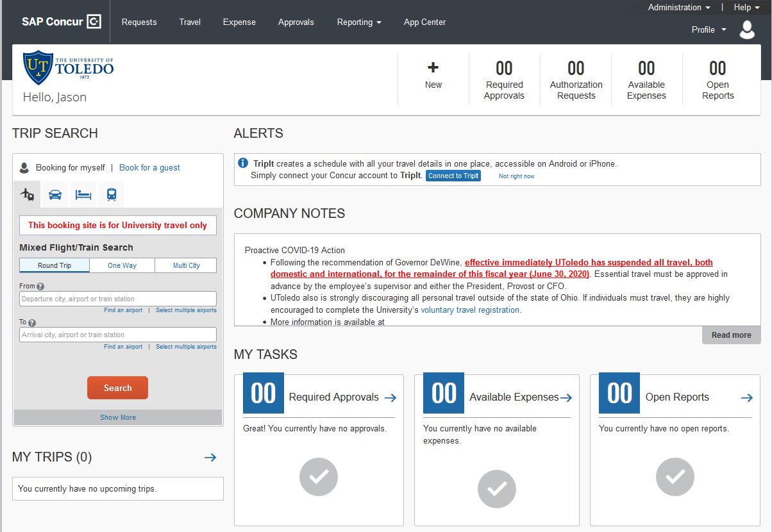This screenshot has width=772, height=532.
Task: Click the Required Approvals task arrow
Action: point(390,398)
